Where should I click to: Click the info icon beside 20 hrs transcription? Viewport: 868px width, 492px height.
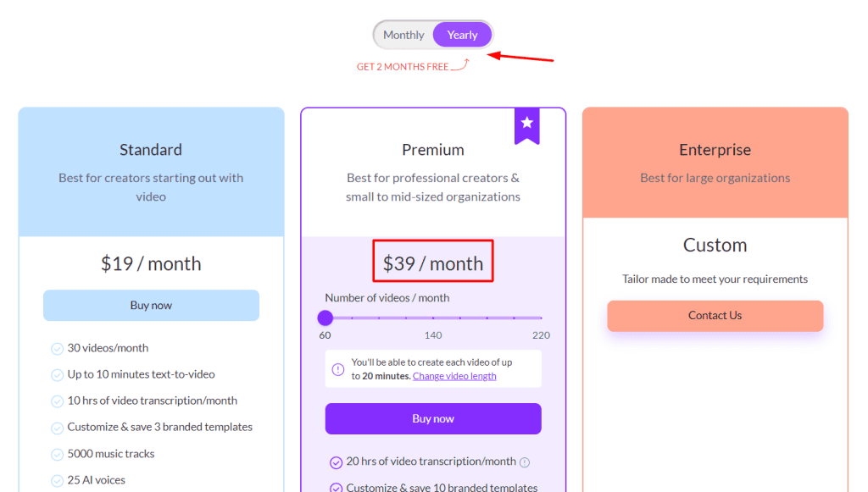525,461
